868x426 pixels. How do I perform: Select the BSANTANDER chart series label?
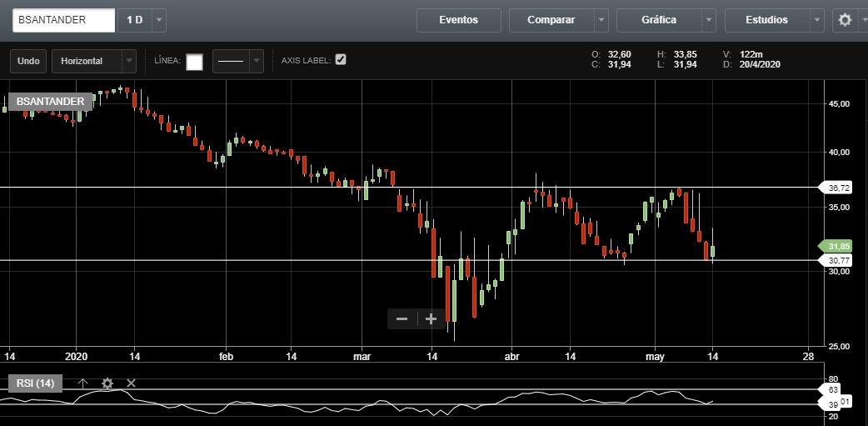[50, 102]
